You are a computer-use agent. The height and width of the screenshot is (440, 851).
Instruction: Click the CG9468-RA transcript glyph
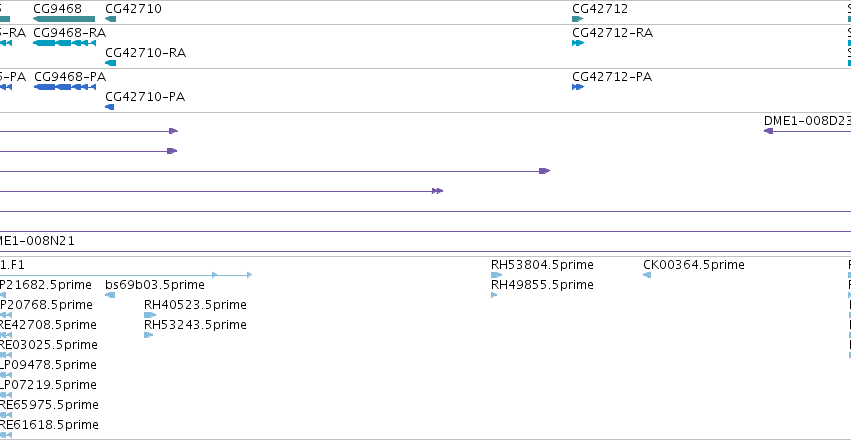point(65,43)
